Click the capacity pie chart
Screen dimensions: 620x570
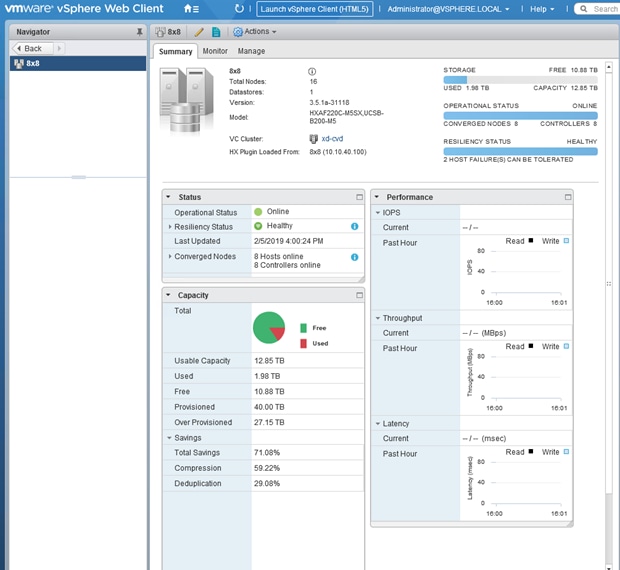point(269,328)
